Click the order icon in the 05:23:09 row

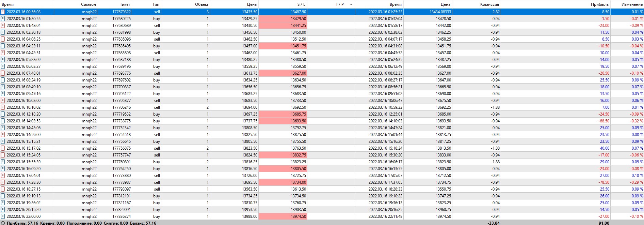(x=3, y=60)
